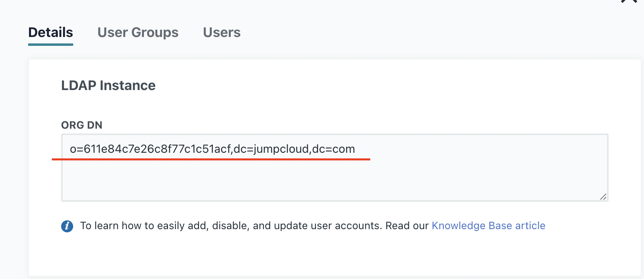Select the Details tab

coord(51,33)
